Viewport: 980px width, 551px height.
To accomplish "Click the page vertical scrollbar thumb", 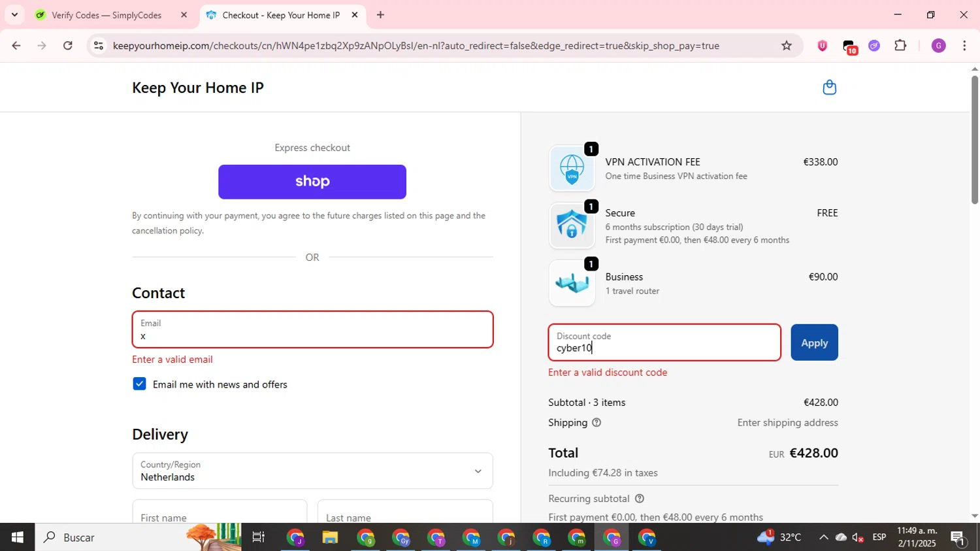I will (x=974, y=140).
